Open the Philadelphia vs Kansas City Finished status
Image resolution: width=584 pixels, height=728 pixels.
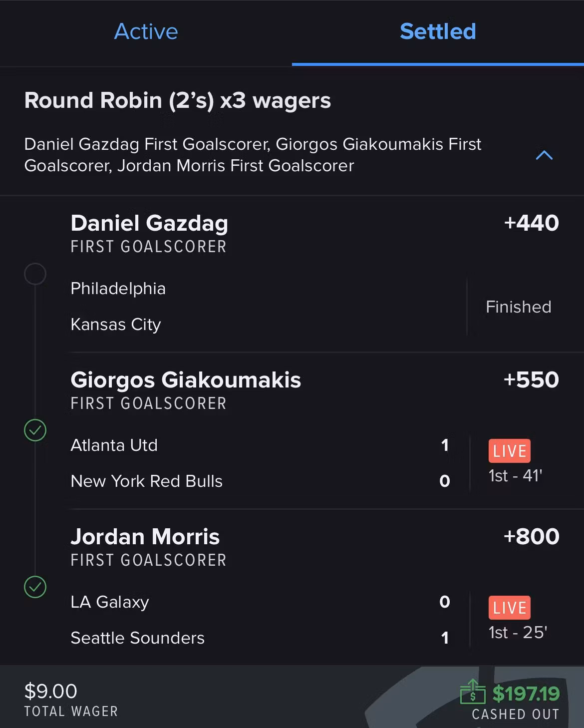click(x=518, y=307)
